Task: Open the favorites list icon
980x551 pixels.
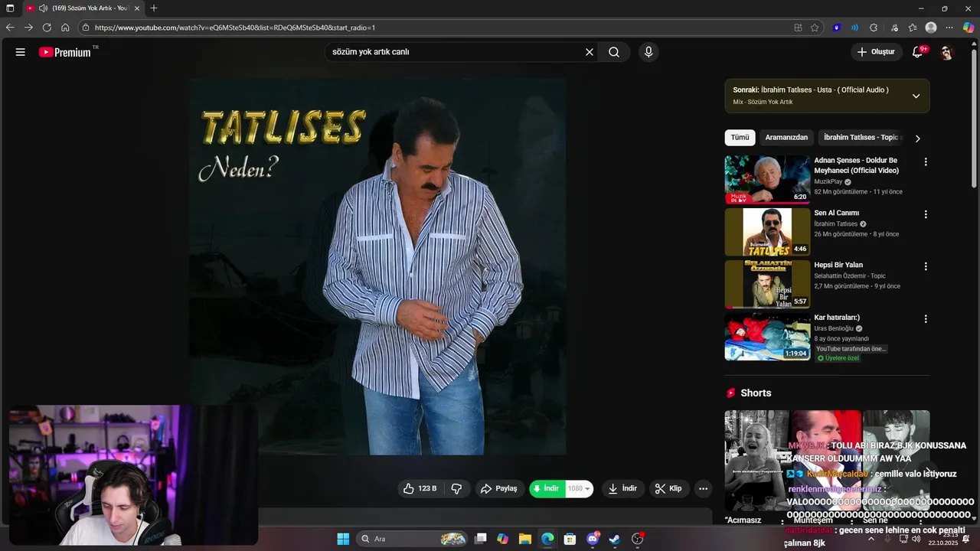Action: click(x=913, y=28)
